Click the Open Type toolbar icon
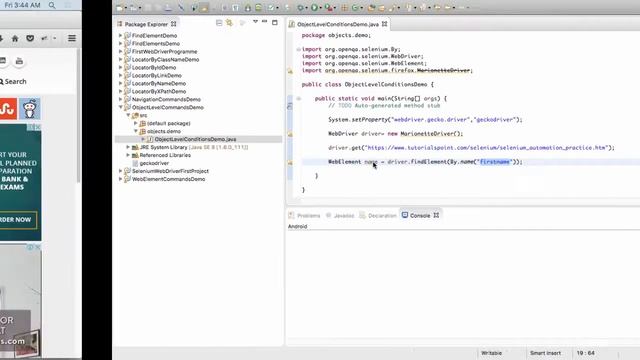This screenshot has height=360, width=640. click(x=371, y=7)
